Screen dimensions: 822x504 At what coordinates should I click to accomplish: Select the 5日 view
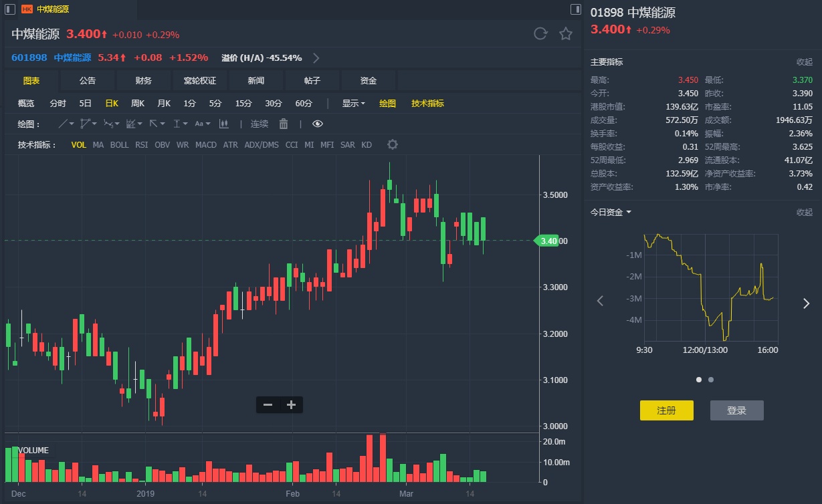[86, 104]
